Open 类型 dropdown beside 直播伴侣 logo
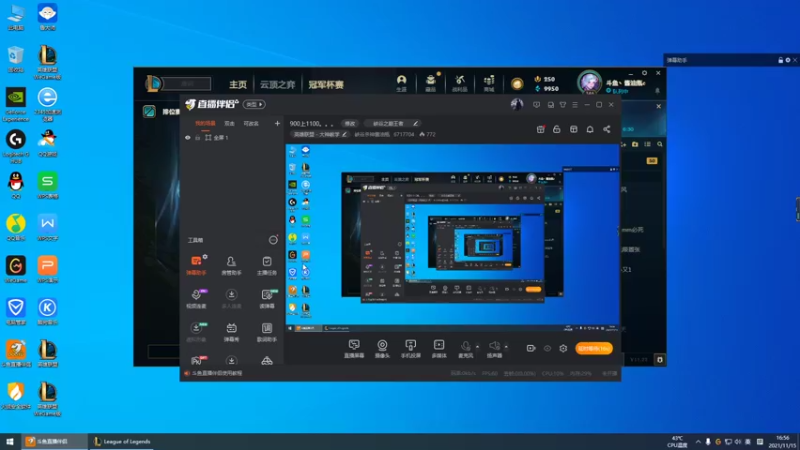800x450 pixels. [254, 105]
